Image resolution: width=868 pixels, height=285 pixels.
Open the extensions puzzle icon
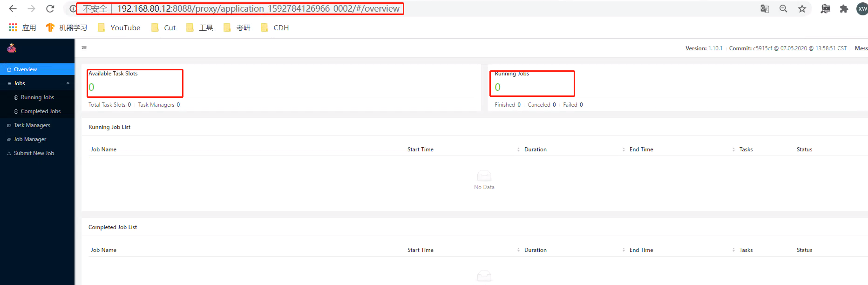coord(844,8)
